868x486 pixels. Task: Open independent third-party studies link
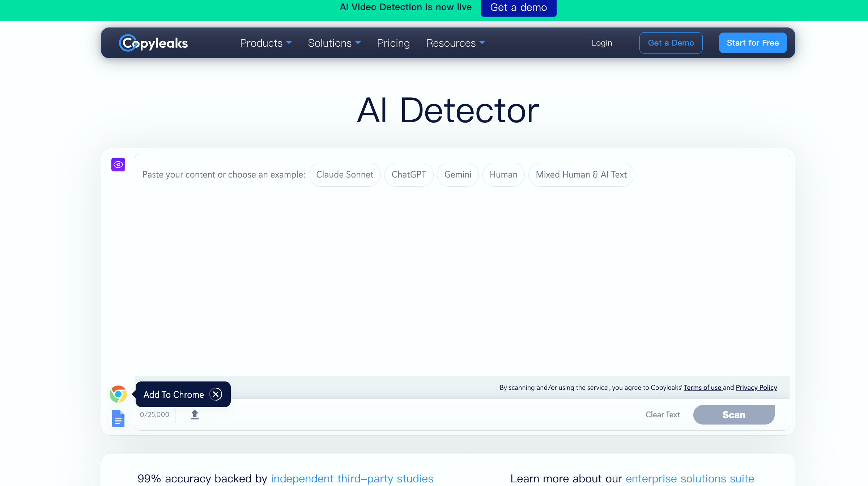(352, 479)
